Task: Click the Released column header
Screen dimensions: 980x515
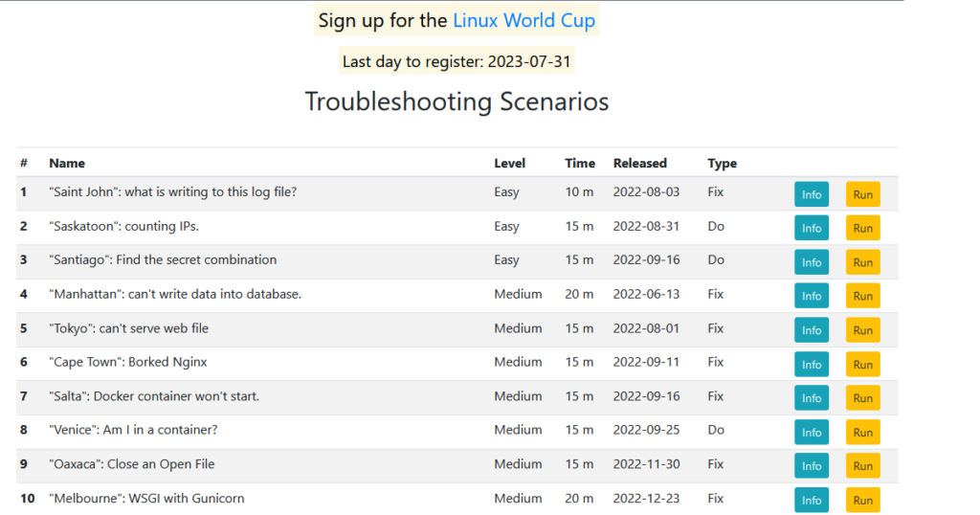Action: [639, 163]
